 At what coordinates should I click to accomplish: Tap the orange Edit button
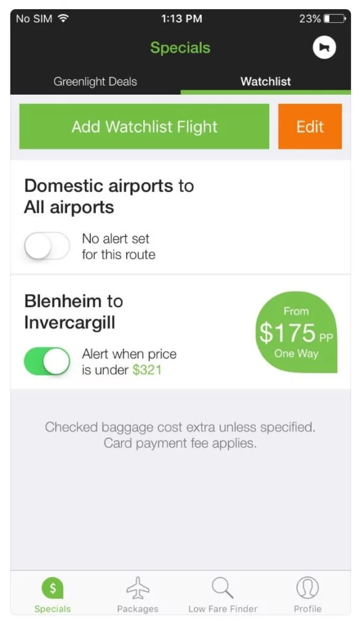310,127
